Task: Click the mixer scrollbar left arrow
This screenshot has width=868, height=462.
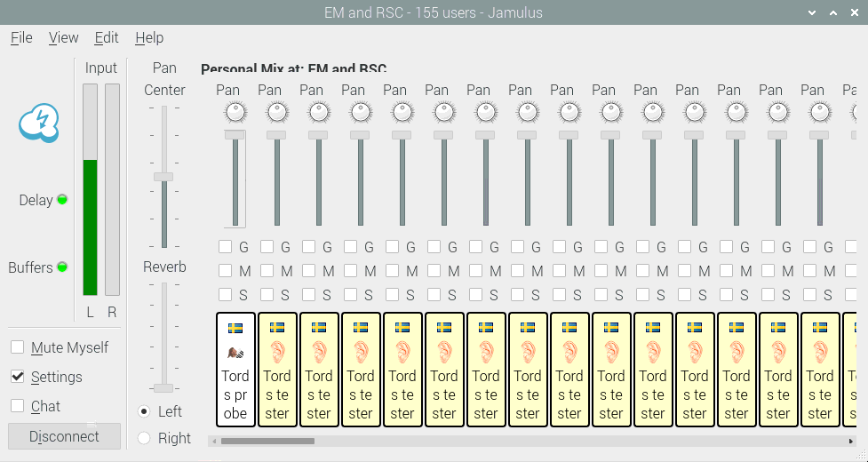Action: click(212, 441)
